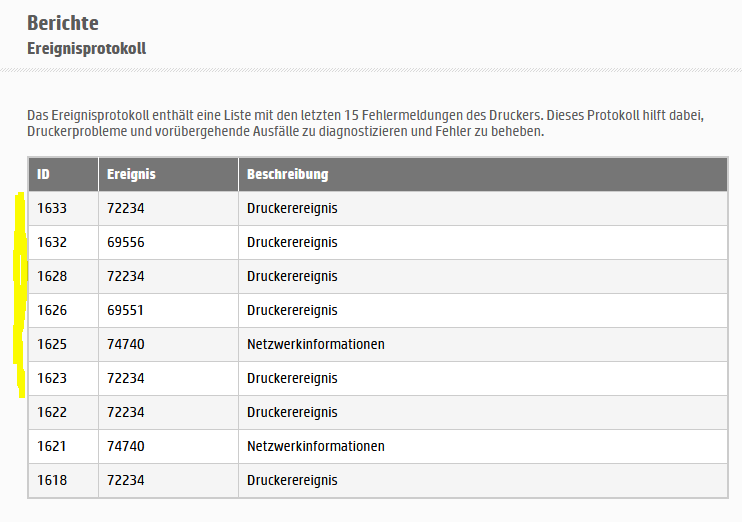Click Druckerereignis description in row 1633
The image size is (742, 522).
click(x=292, y=209)
